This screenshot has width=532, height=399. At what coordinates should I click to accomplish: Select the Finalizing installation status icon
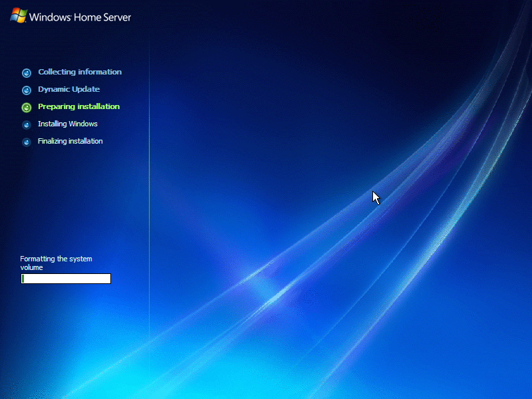coord(27,142)
